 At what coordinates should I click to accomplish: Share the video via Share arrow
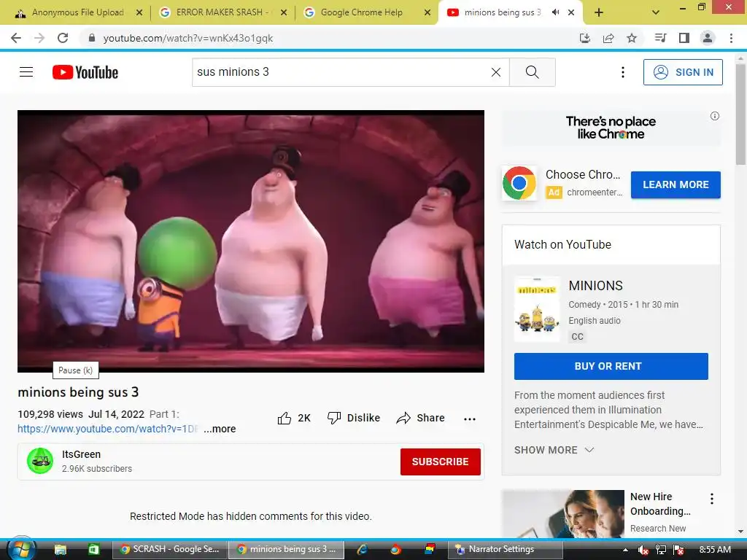pyautogui.click(x=421, y=418)
